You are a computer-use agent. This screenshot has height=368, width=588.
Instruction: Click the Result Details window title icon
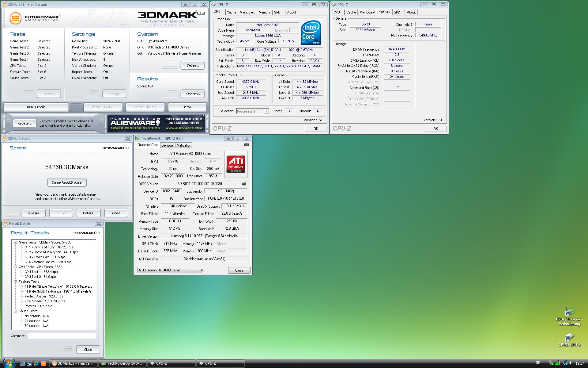tap(6, 224)
